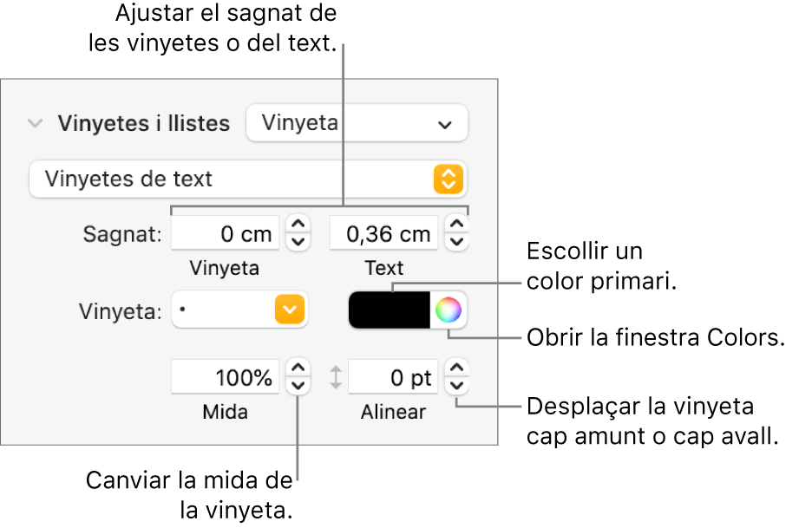Click the Text indent field showing 0,36 cm
The height and width of the screenshot is (528, 812).
(x=383, y=233)
